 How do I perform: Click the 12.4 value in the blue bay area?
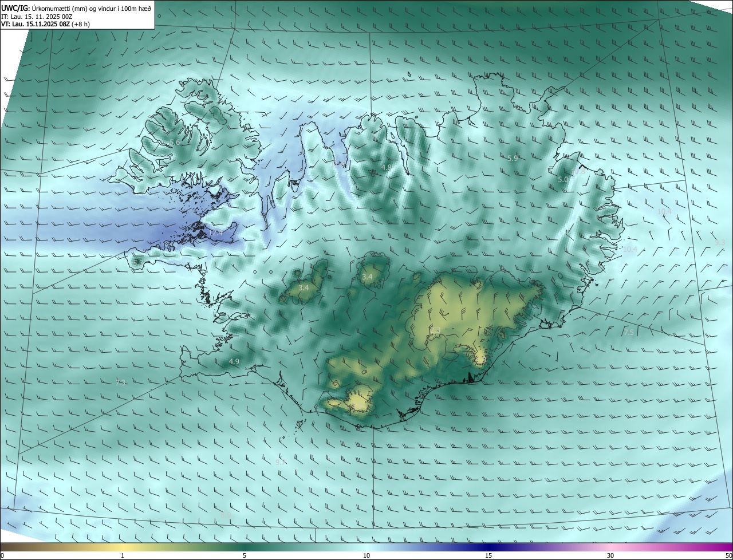click(x=215, y=233)
